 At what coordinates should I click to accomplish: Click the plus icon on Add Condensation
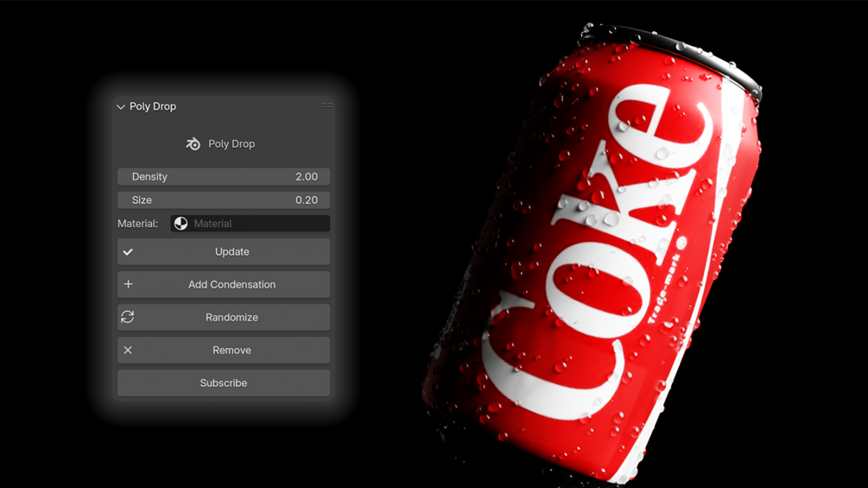pos(128,284)
